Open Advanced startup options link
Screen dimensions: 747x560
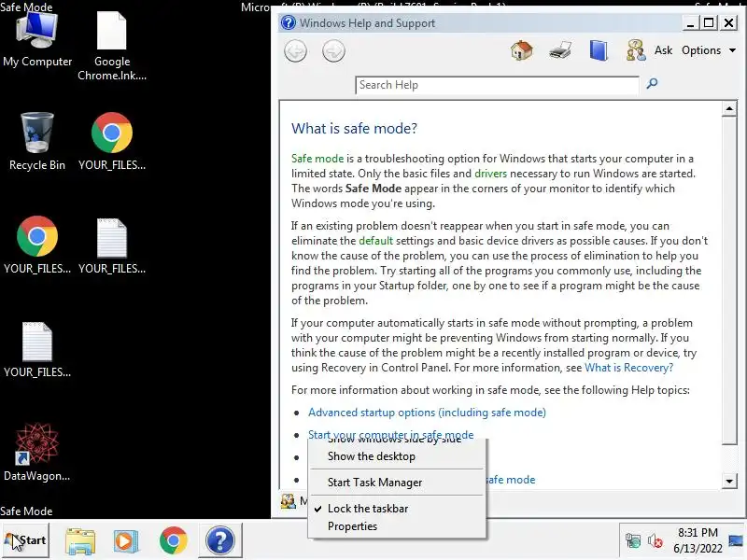pyautogui.click(x=427, y=413)
